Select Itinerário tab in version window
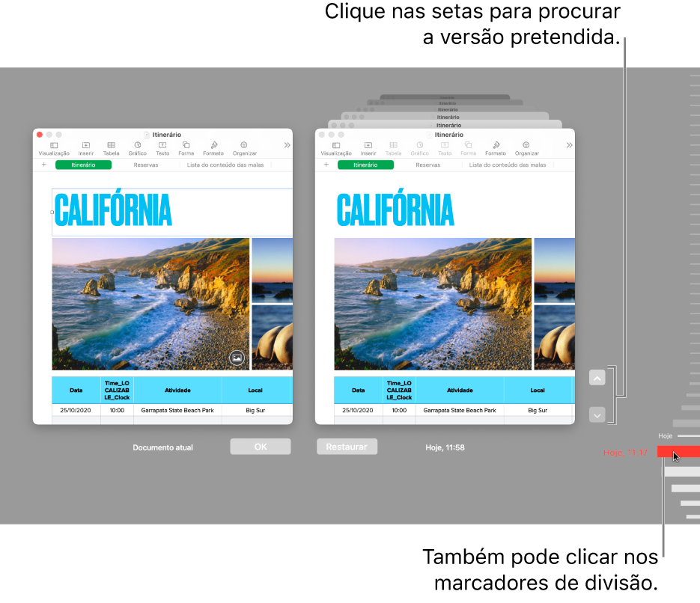Viewport: 700px width, 603px height. click(365, 165)
